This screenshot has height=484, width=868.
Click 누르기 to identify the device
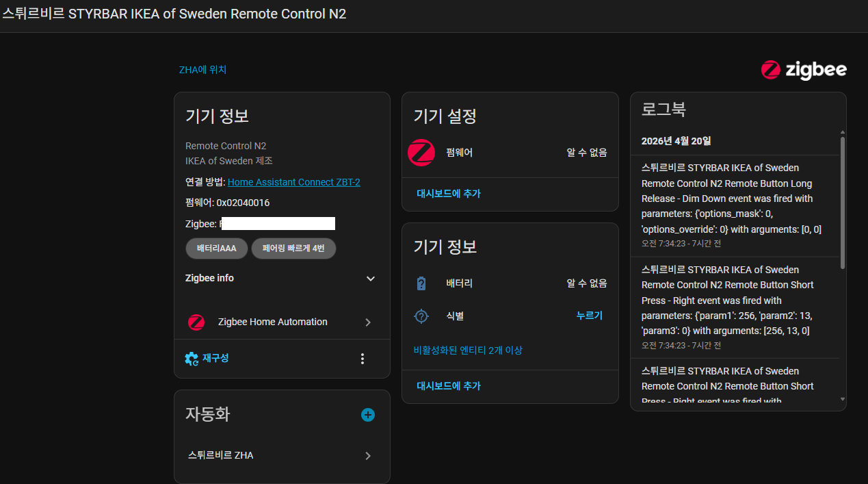click(589, 316)
